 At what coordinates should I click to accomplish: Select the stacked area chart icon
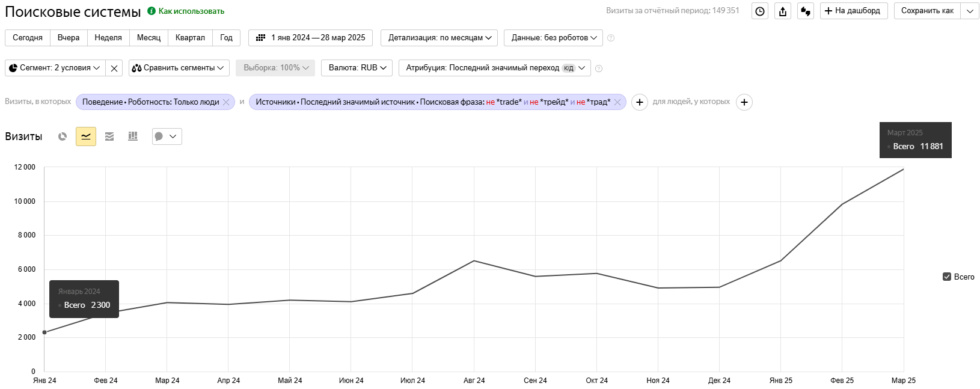tap(109, 136)
